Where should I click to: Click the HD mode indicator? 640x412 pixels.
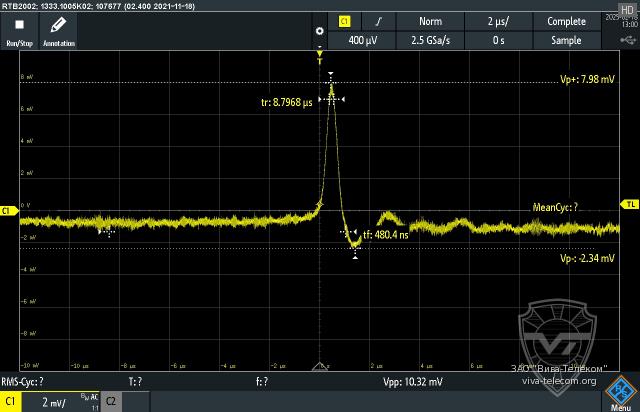tap(627, 10)
